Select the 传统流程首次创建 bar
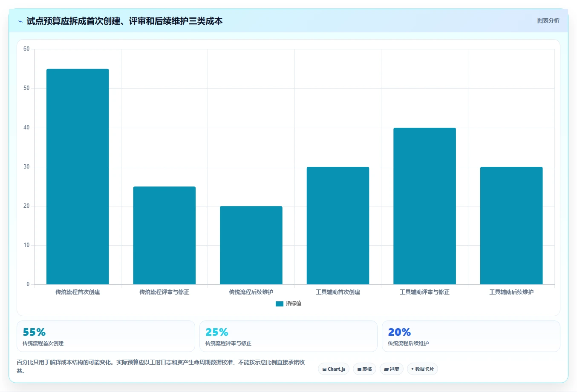The image size is (577, 392). (x=78, y=177)
